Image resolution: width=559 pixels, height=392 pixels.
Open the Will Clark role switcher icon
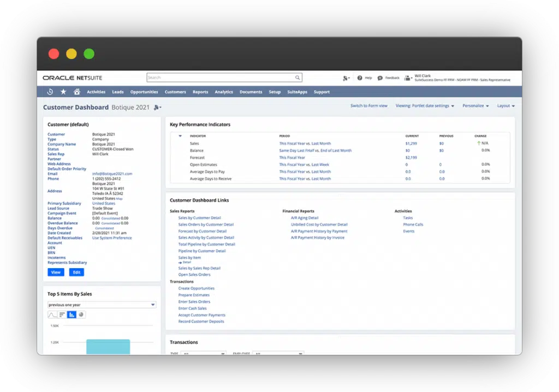[x=408, y=78]
